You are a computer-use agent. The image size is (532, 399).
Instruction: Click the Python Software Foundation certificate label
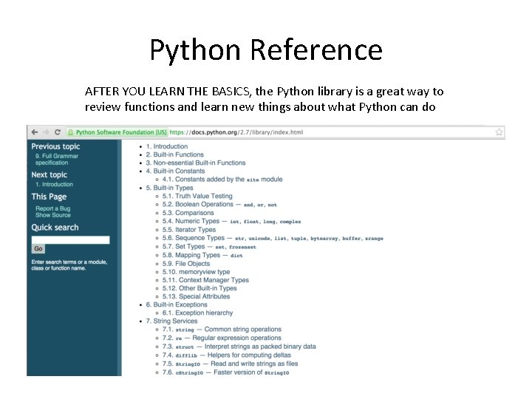click(x=121, y=132)
